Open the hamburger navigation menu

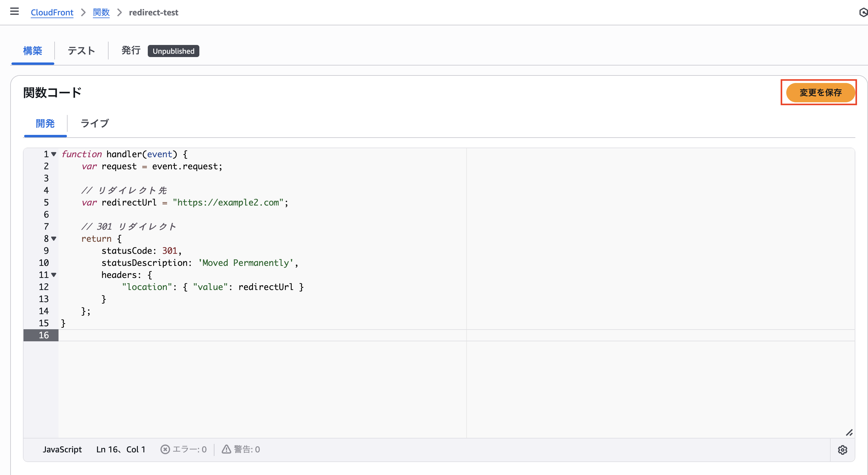click(x=14, y=12)
